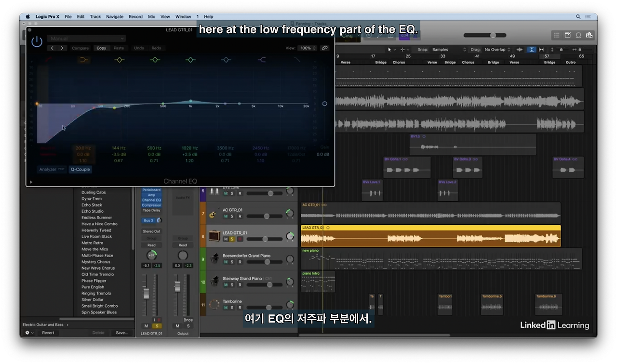Go to previous EQ preset arrow
Image resolution: width=617 pixels, height=364 pixels.
point(53,48)
